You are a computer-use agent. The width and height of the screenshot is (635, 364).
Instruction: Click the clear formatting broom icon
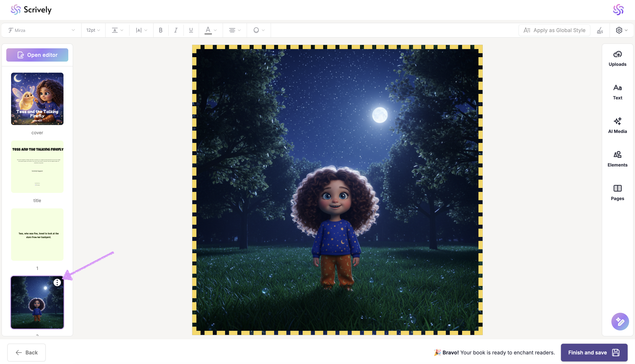[x=600, y=30]
